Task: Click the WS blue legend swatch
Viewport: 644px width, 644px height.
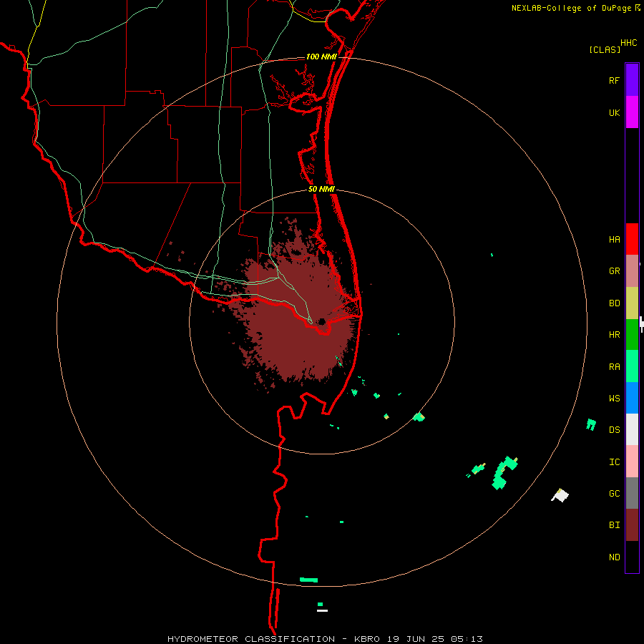Action: (x=632, y=398)
